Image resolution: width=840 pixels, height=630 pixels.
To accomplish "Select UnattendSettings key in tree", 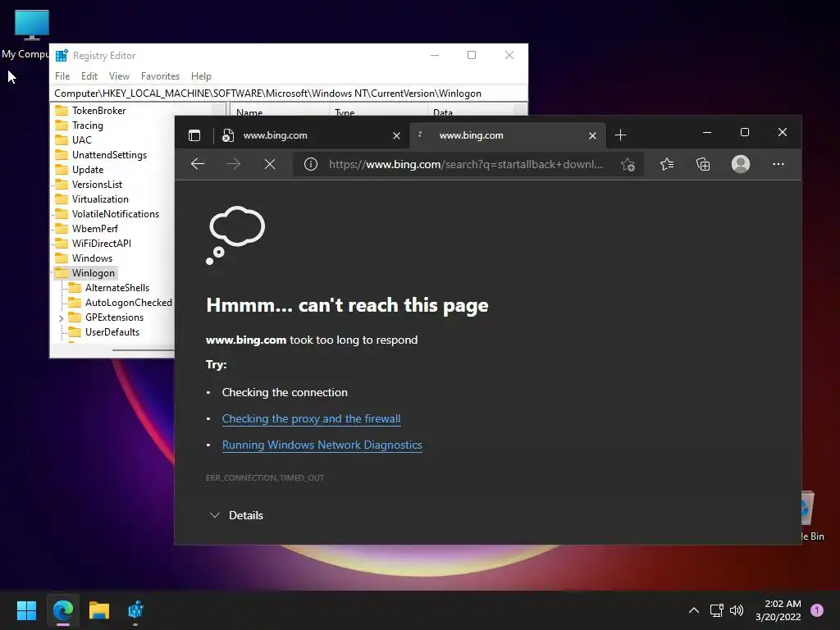I will click(109, 155).
